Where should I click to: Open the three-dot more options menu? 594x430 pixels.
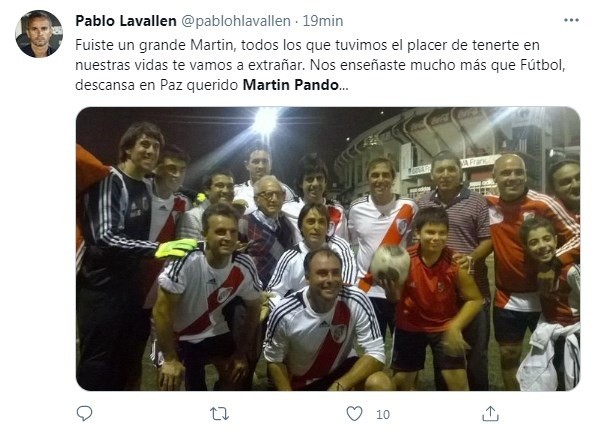tap(571, 20)
